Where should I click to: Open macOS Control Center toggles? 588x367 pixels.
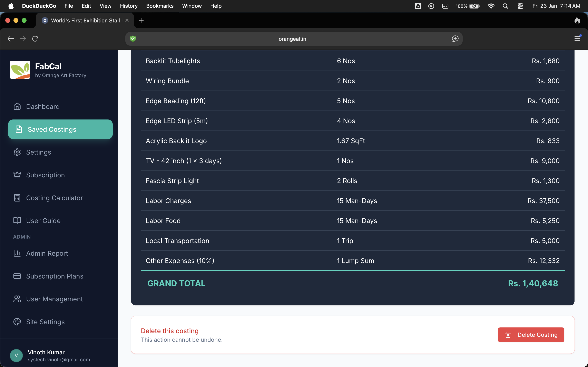click(x=520, y=6)
